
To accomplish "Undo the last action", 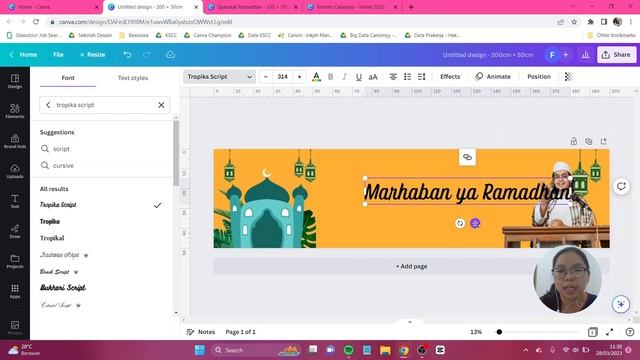I will [x=127, y=55].
